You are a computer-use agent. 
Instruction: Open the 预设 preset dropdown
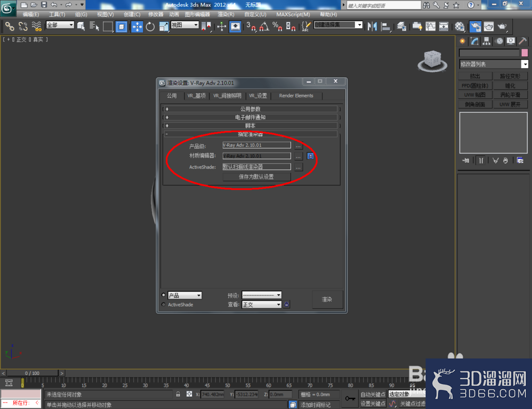coord(262,295)
